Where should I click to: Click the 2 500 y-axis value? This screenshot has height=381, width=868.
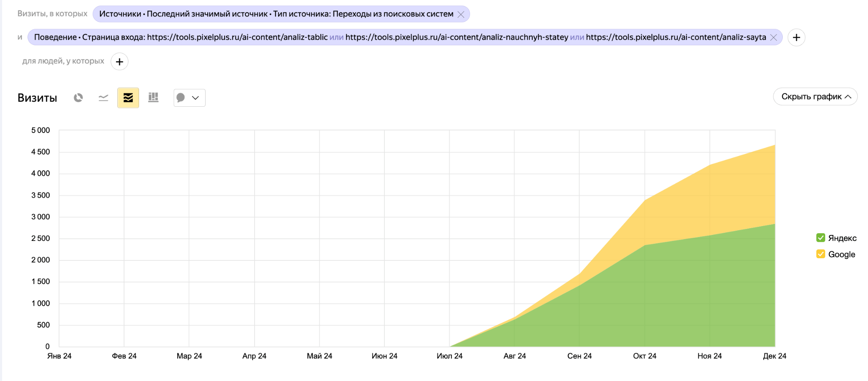click(x=41, y=238)
